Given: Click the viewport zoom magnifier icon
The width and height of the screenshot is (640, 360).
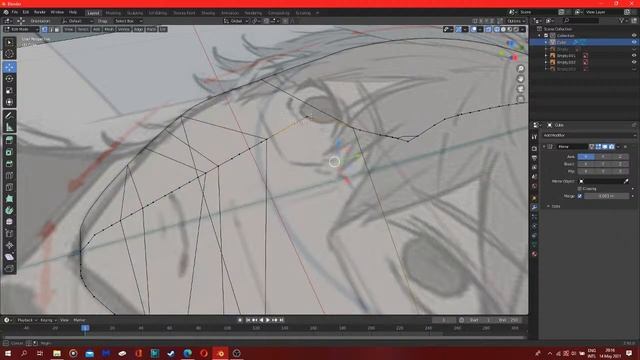Looking at the screenshot, I should (520, 69).
